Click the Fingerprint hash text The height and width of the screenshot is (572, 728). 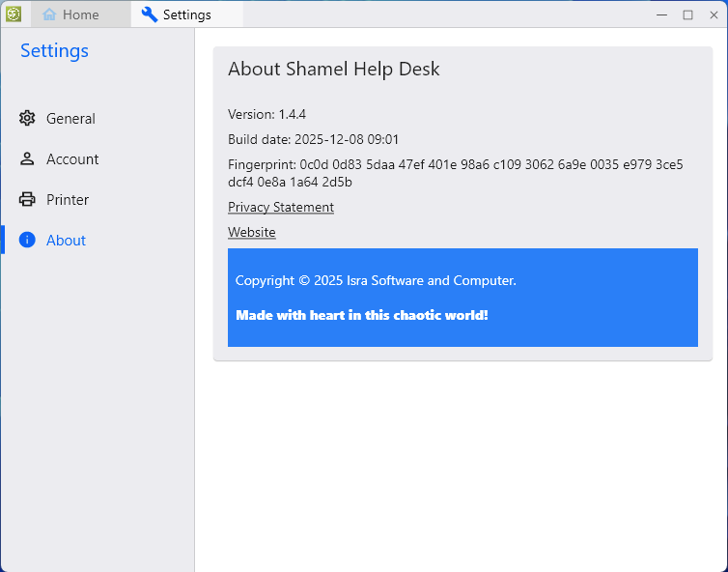click(x=455, y=173)
